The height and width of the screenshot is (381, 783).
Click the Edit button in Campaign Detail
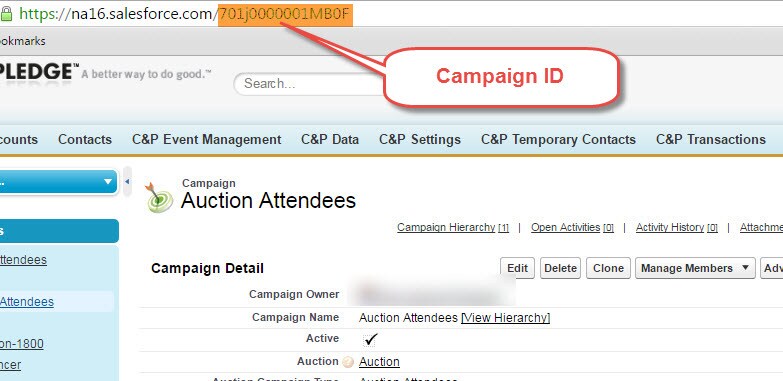coord(517,268)
